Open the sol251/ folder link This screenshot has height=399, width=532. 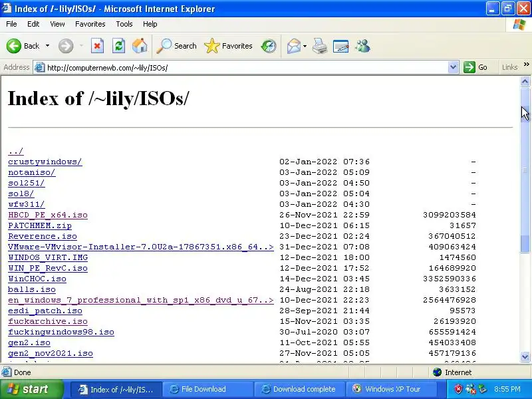[26, 183]
